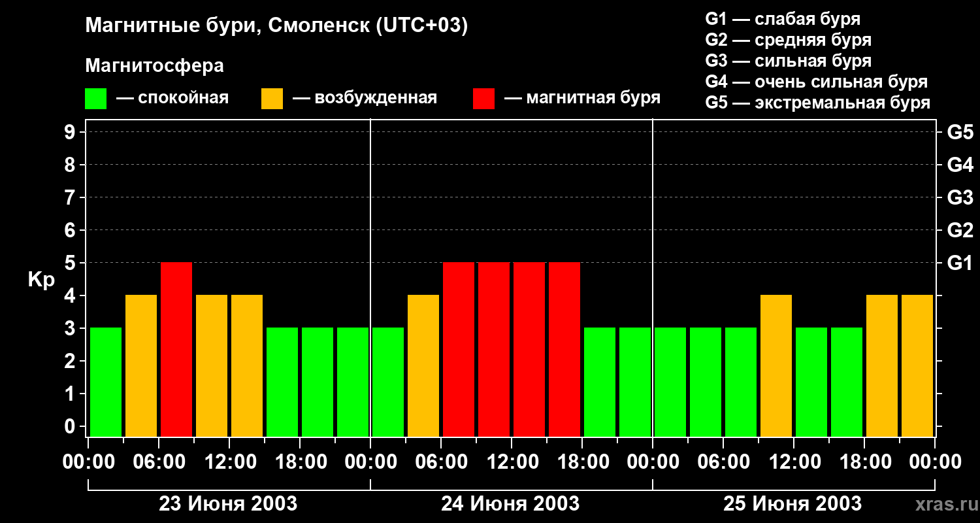This screenshot has width=980, height=523.
Task: Click the 24 Июня 2003 date label
Action: point(510,504)
